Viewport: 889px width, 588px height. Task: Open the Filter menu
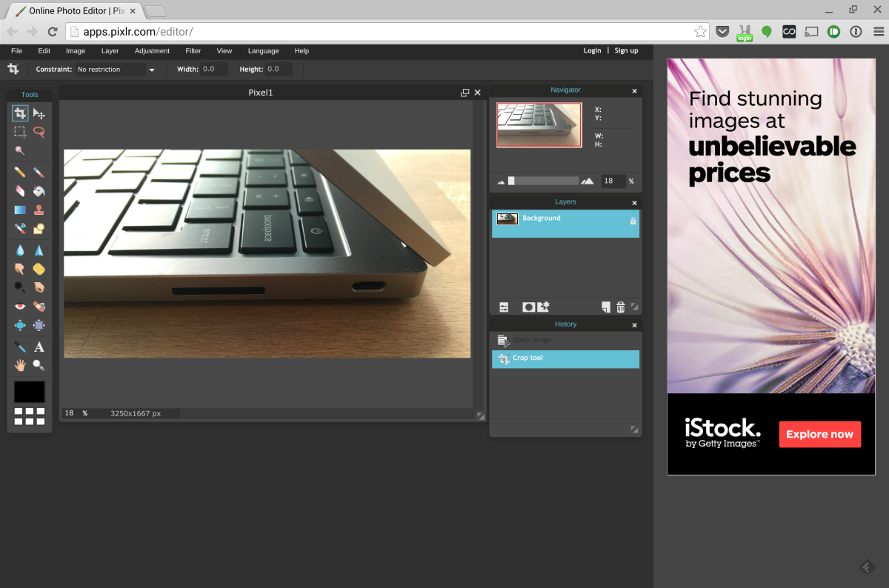click(193, 51)
